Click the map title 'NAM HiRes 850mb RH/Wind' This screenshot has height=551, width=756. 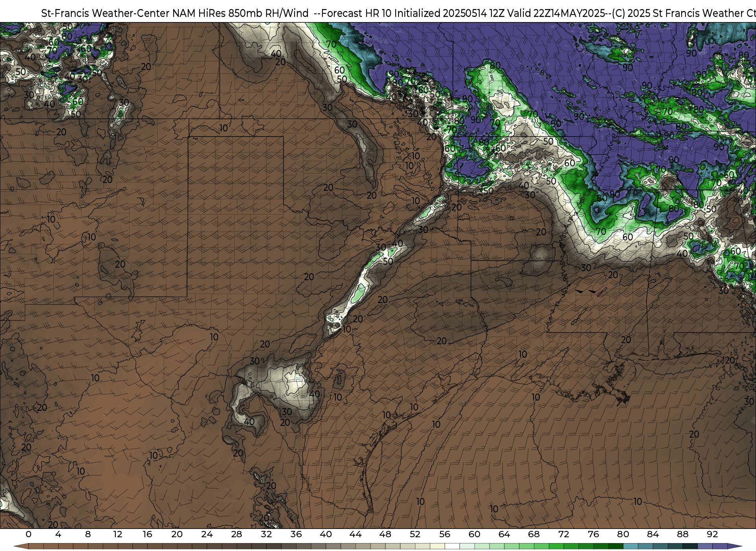click(240, 13)
